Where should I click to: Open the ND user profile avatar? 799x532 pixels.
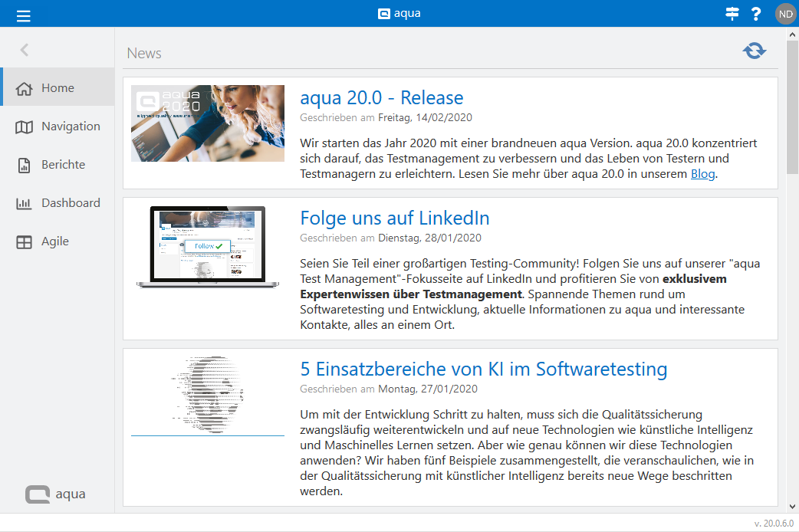pyautogui.click(x=785, y=13)
